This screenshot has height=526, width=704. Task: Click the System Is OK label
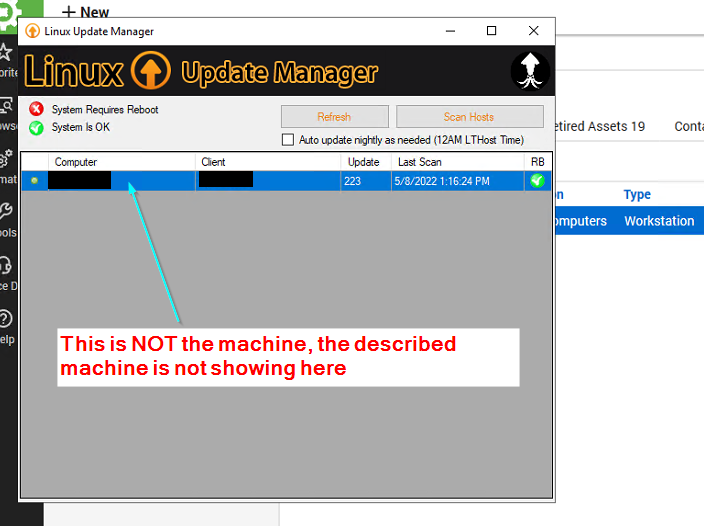point(81,127)
